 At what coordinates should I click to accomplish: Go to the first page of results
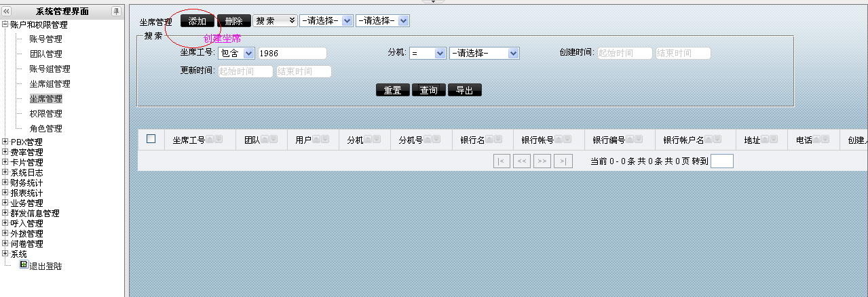click(502, 161)
